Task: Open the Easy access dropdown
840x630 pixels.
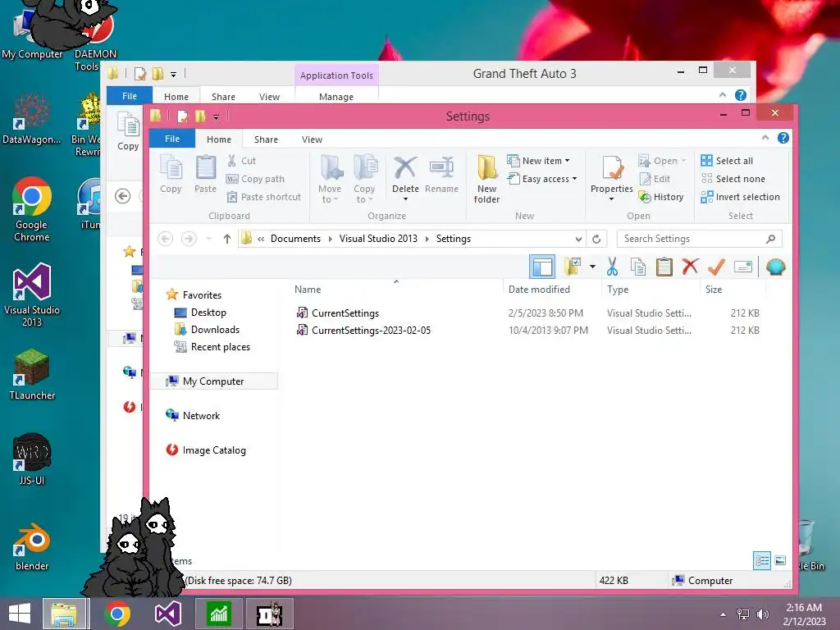Action: 543,179
